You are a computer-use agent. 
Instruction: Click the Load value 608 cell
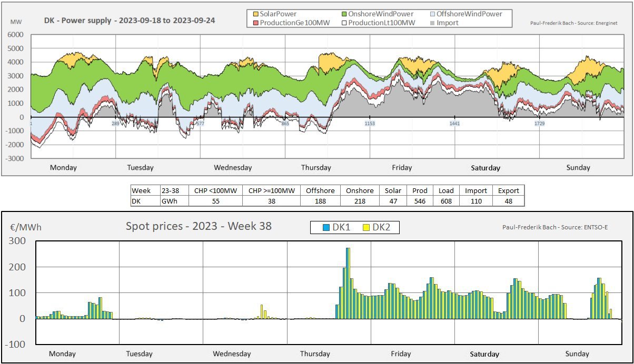click(446, 201)
